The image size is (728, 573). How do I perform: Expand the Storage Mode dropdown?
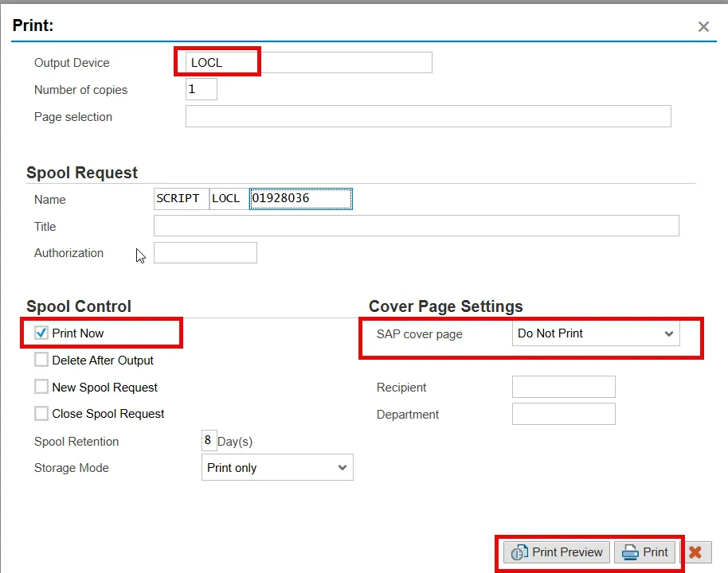tap(277, 467)
